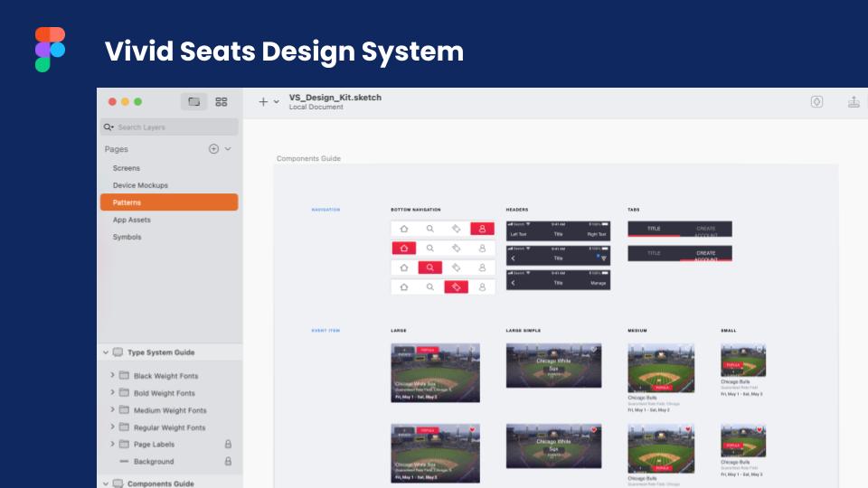The width and height of the screenshot is (868, 488).
Task: Open the Screens page
Action: click(x=127, y=168)
